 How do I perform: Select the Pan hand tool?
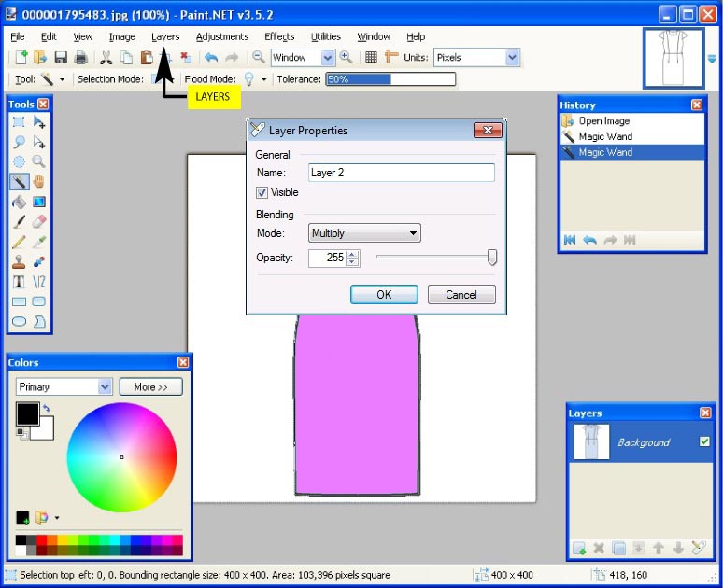[39, 181]
